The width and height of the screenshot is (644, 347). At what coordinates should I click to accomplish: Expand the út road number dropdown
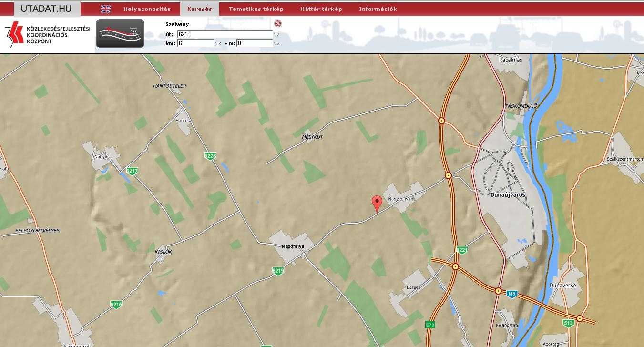coord(276,34)
